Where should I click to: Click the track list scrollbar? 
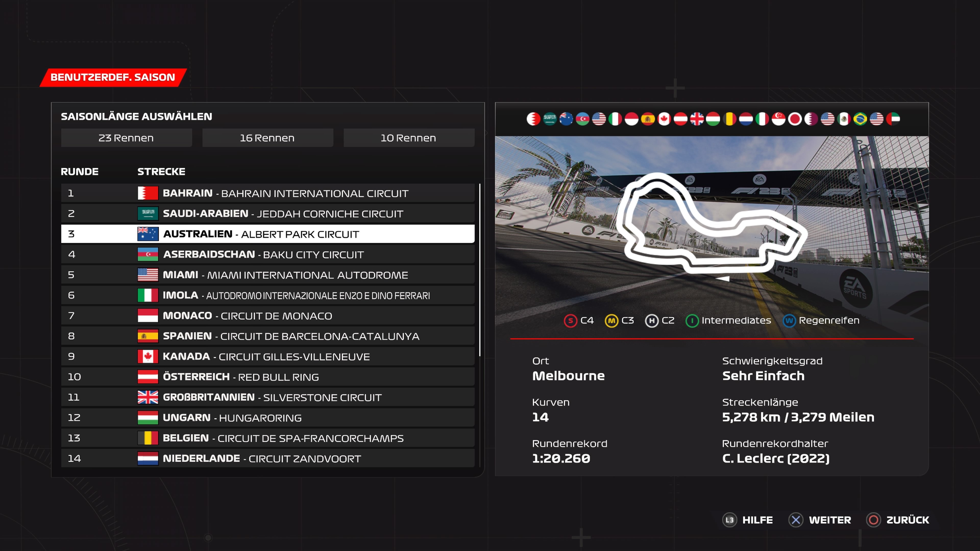[x=480, y=270]
